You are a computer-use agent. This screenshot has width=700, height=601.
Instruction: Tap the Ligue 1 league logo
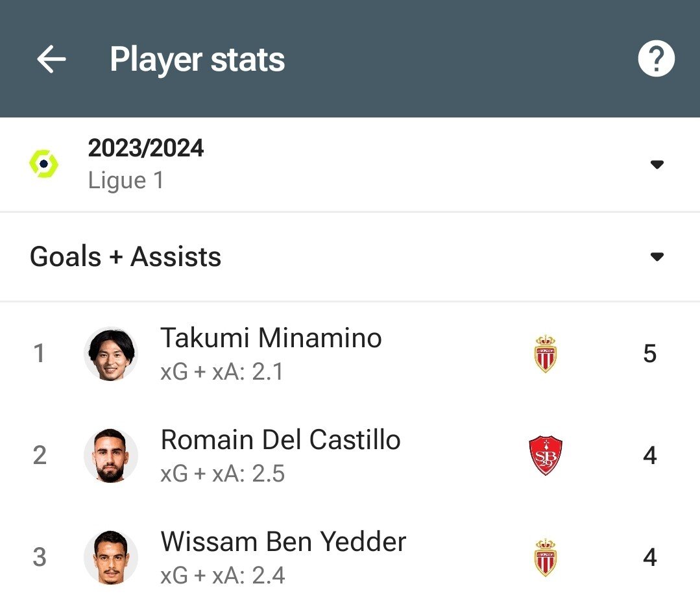click(x=44, y=164)
